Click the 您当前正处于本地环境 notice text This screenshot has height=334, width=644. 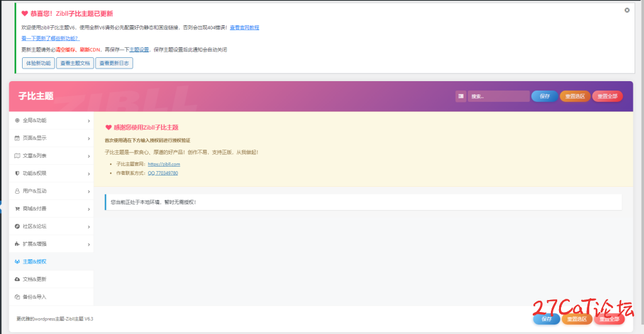[x=153, y=202]
